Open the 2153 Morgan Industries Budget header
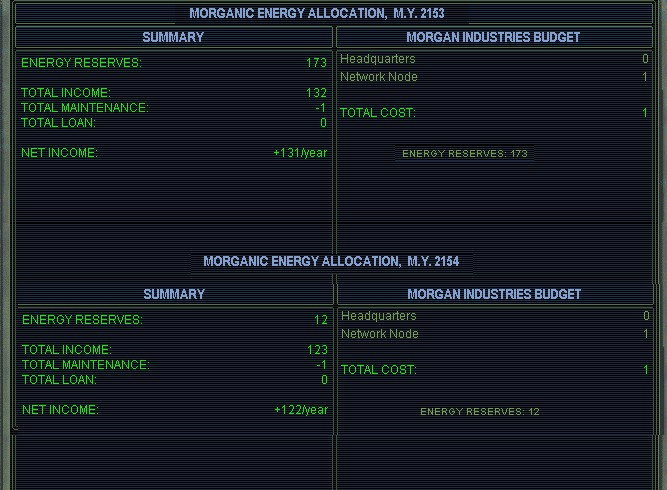The width and height of the screenshot is (667, 490). coord(493,37)
